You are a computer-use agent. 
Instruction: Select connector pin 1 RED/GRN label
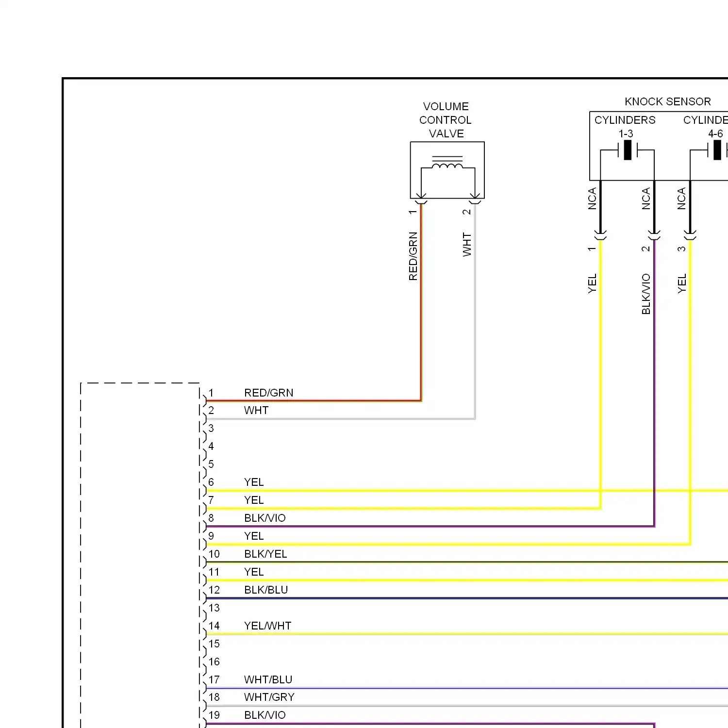[268, 393]
